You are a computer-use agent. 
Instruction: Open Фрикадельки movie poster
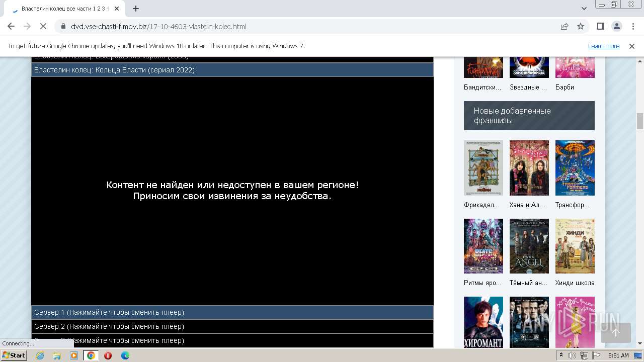(483, 168)
